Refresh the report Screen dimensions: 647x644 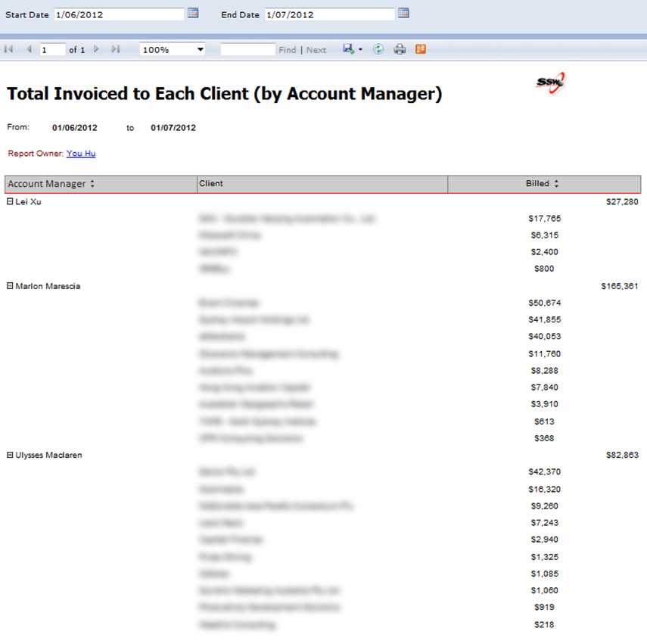(378, 49)
